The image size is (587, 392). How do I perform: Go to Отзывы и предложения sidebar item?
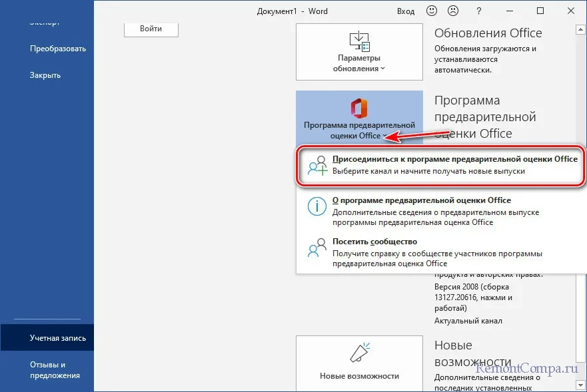55,369
